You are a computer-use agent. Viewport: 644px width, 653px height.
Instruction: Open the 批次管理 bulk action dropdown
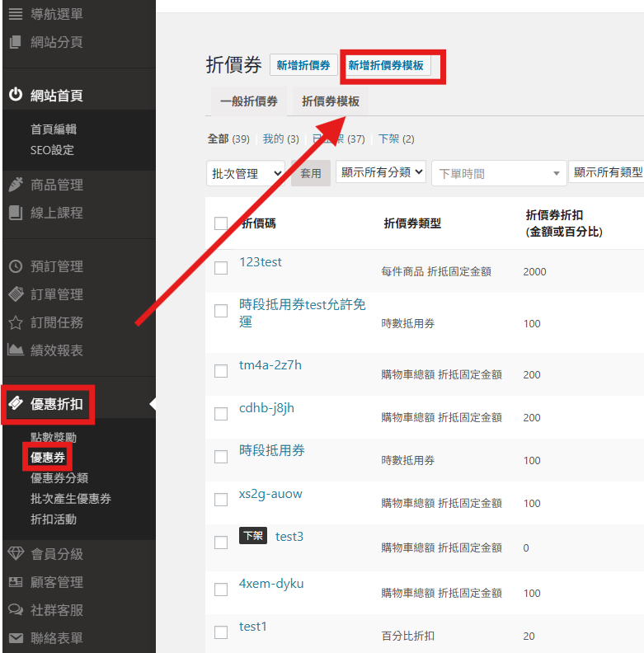click(245, 173)
